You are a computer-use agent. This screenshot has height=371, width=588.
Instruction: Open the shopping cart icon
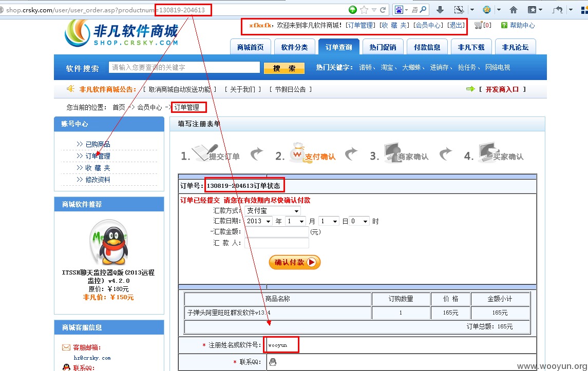coord(478,25)
